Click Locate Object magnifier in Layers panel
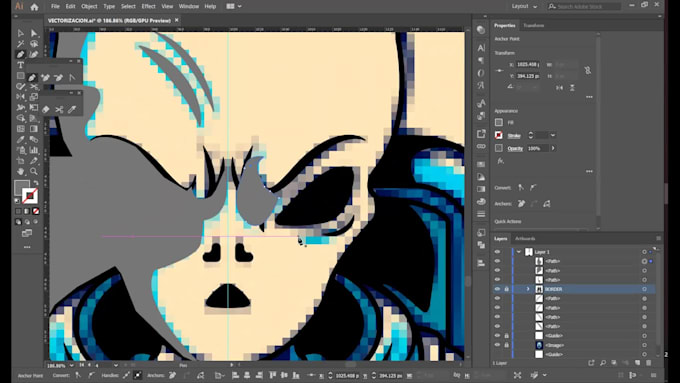 pos(603,363)
